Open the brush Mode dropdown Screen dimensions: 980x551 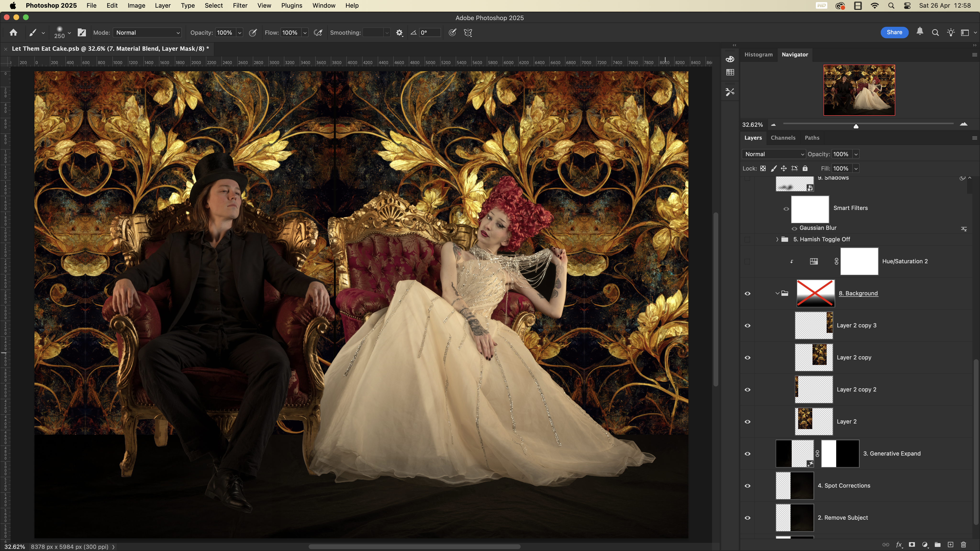pyautogui.click(x=147, y=33)
